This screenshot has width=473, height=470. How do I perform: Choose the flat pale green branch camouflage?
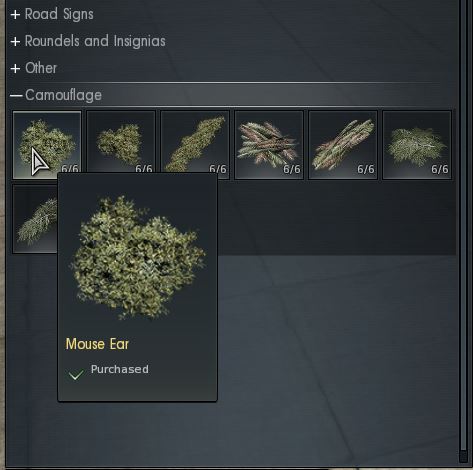tap(417, 145)
